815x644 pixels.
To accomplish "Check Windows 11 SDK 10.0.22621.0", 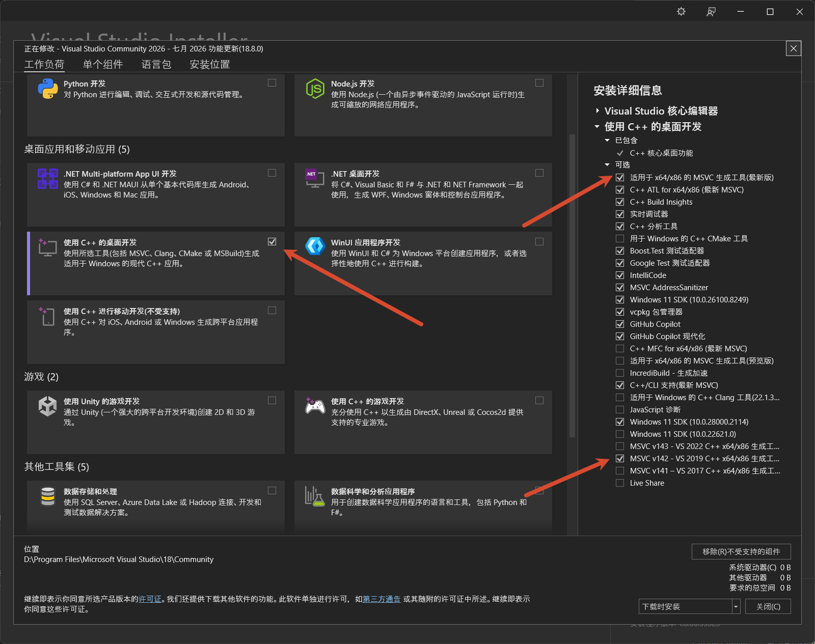I will (620, 434).
